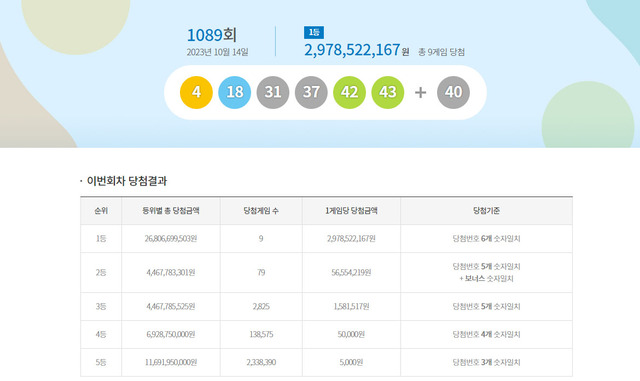Click the 당첨게임 수 column header

tap(261, 211)
